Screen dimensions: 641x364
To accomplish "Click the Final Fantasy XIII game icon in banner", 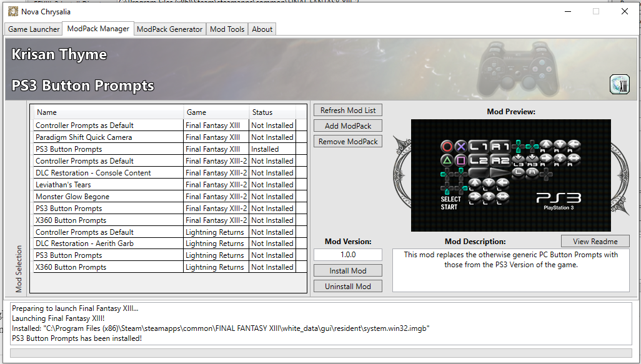I will click(620, 84).
